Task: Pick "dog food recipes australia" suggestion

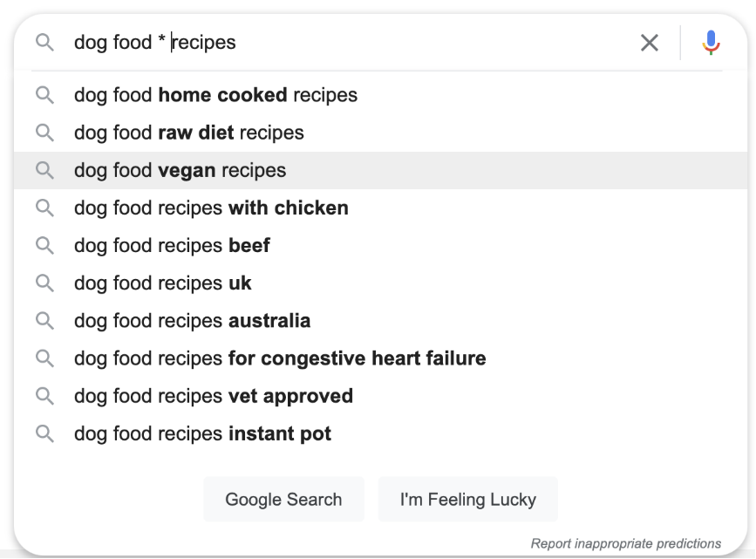Action: [192, 321]
